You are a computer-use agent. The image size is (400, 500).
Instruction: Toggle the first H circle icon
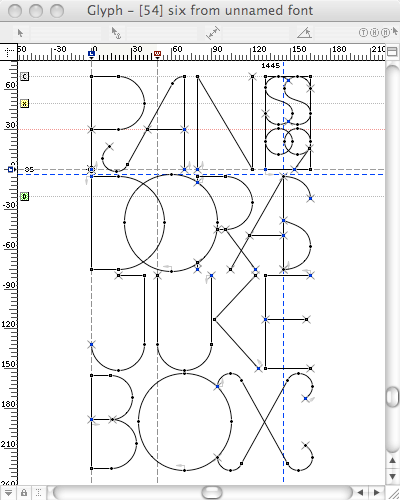pyautogui.click(x=375, y=33)
